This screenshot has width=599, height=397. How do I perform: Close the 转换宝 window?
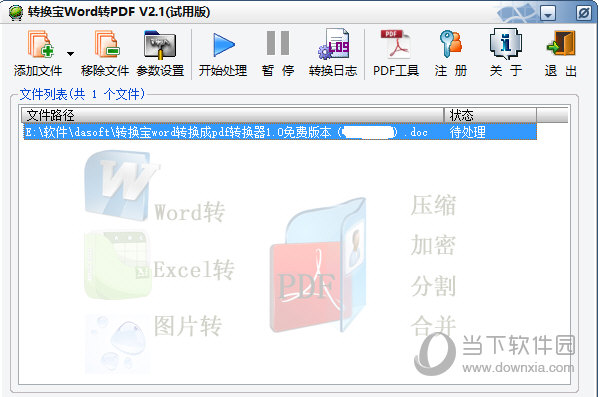pyautogui.click(x=584, y=13)
